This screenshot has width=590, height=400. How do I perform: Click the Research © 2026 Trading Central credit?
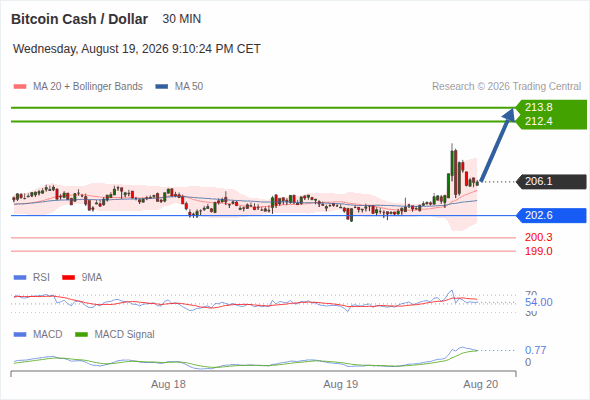click(x=506, y=87)
